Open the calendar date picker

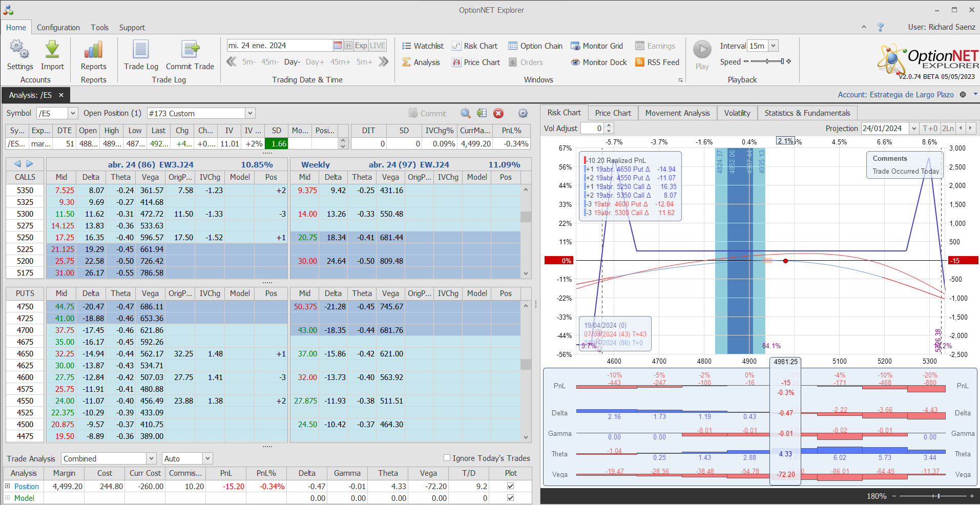(338, 45)
